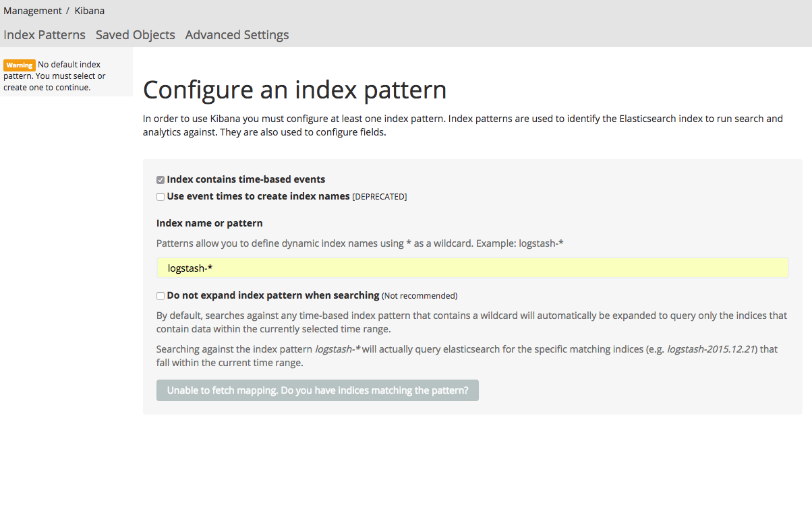Click the [DEPRECATED] tag text
The width and height of the screenshot is (812, 507).
coord(380,197)
